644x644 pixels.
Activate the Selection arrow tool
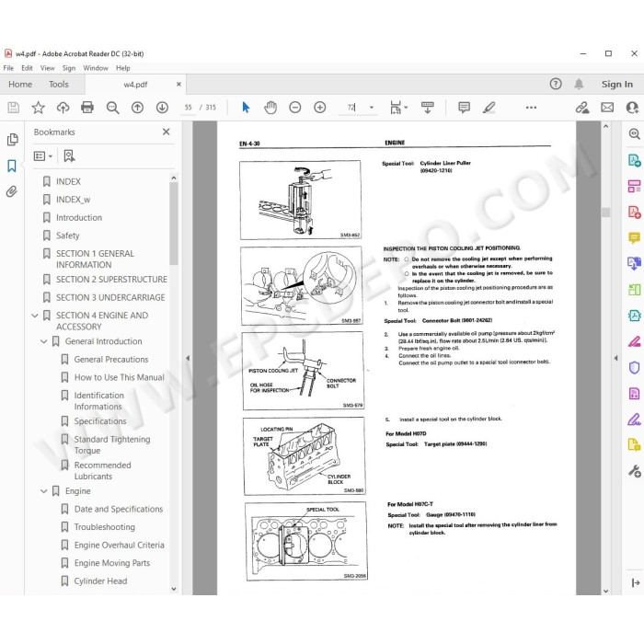(x=246, y=108)
